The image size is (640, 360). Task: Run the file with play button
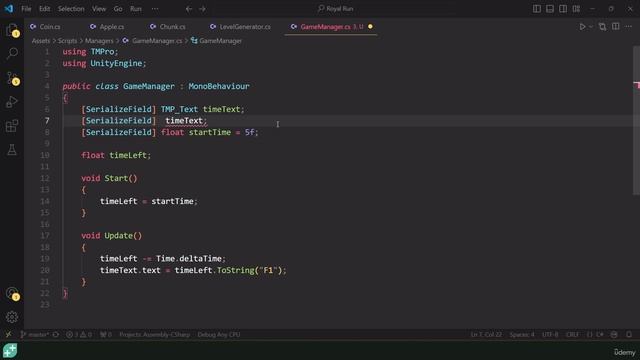[x=582, y=27]
